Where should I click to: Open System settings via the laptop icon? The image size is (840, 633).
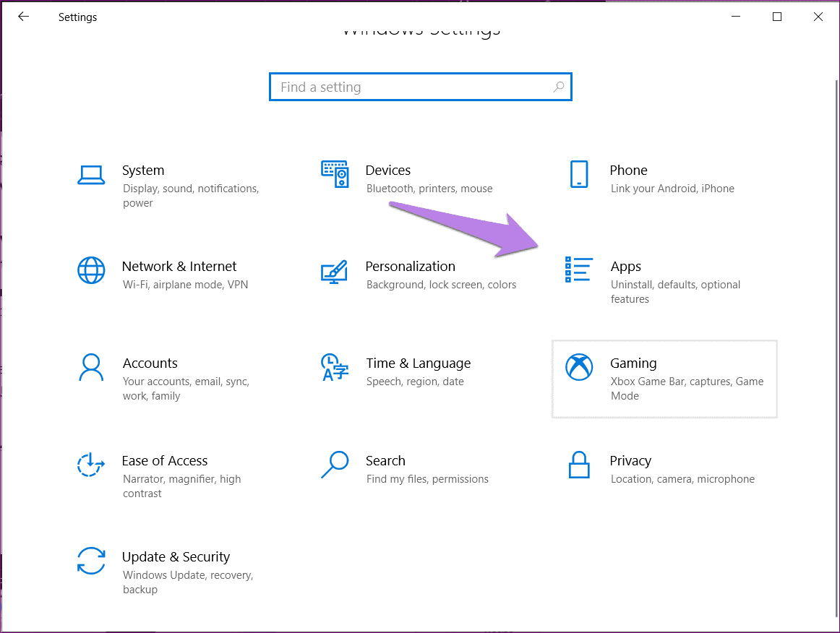tap(91, 174)
